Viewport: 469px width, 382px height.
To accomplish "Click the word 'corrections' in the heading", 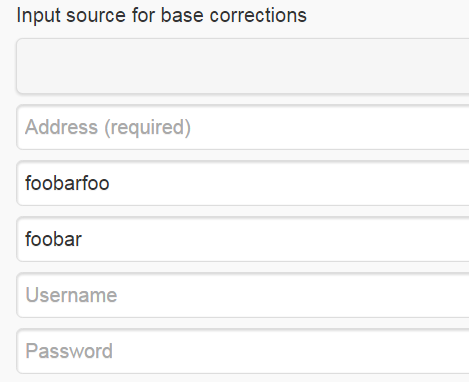I will coord(258,15).
